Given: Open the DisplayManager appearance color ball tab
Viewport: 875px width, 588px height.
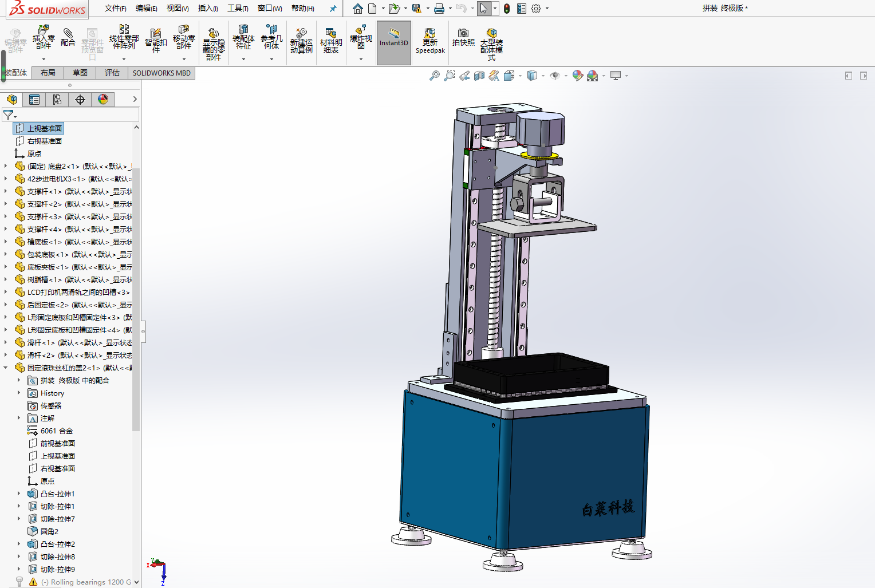Looking at the screenshot, I should 103,100.
